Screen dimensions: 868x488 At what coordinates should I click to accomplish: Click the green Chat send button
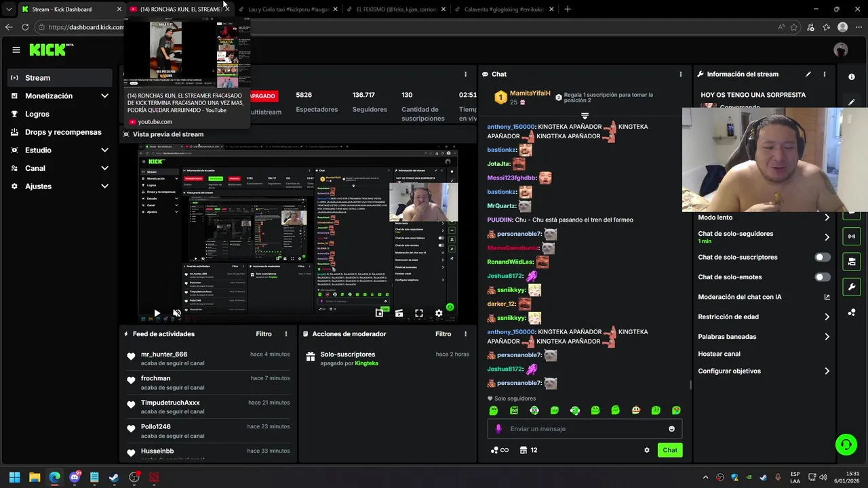click(670, 450)
